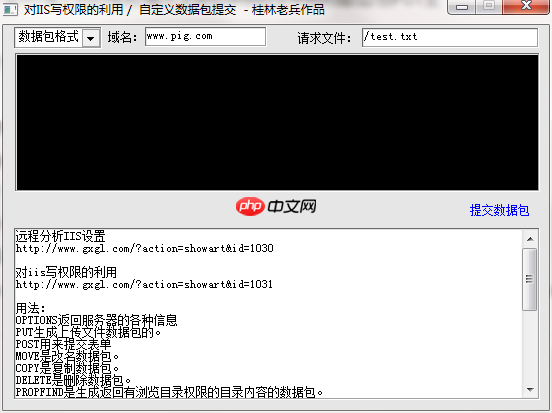Viewport: 552px width, 413px height.
Task: Click the PROPFIND description line
Action: [169, 392]
